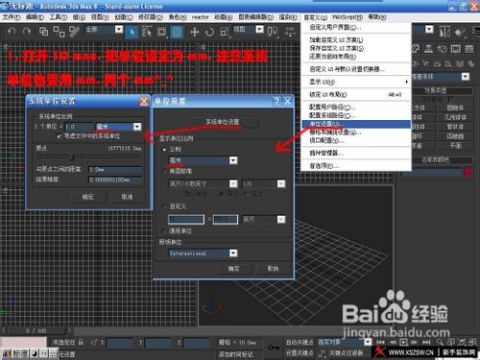This screenshot has width=480, height=360.
Task: Open the International lighting units dropdown
Action: (x=233, y=253)
